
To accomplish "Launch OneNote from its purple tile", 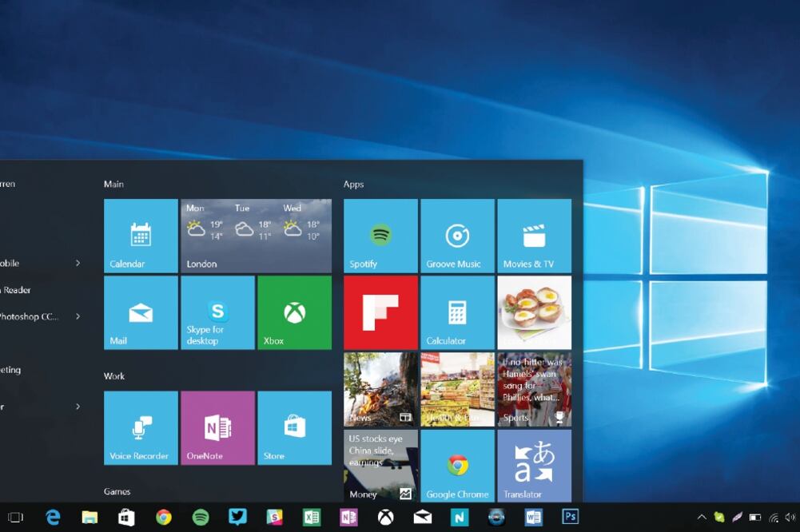I will [x=217, y=427].
